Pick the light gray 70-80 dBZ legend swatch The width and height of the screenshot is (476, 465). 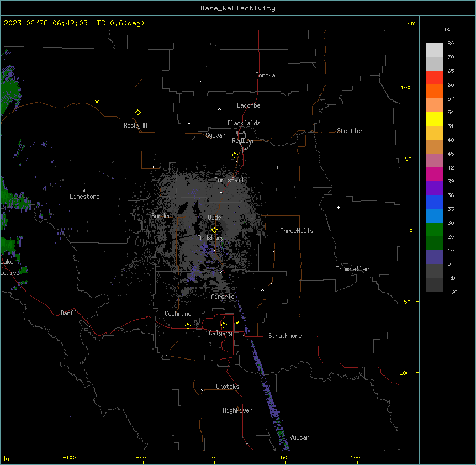(x=434, y=50)
